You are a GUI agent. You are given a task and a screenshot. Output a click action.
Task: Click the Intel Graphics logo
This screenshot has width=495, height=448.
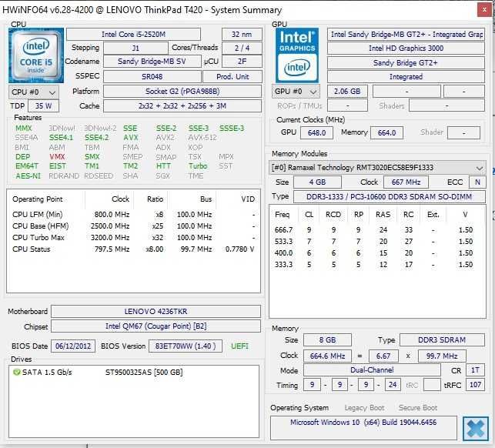[296, 55]
